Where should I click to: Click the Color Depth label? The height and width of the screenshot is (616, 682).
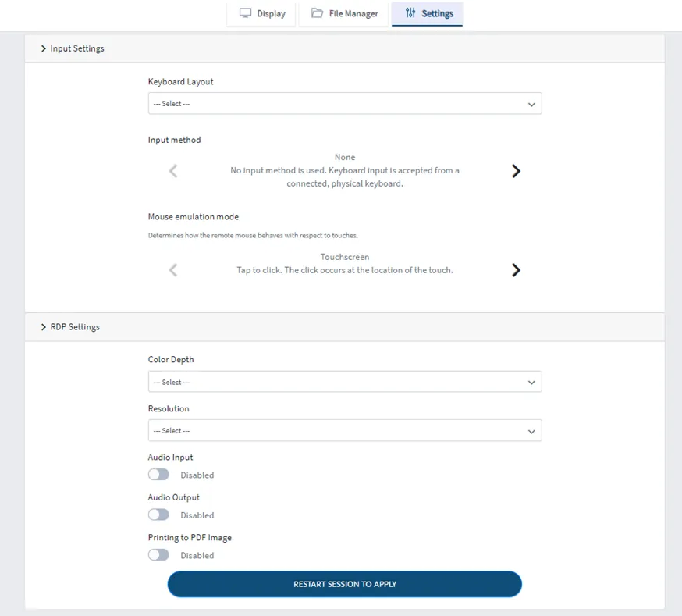coord(171,360)
